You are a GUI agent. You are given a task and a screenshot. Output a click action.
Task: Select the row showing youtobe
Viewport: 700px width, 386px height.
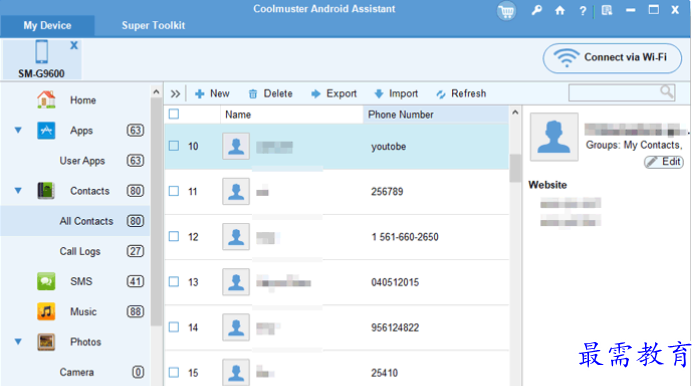click(337, 146)
